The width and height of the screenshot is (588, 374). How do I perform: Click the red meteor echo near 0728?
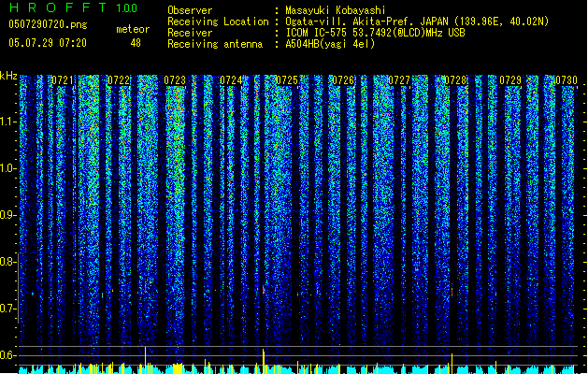pos(452,291)
